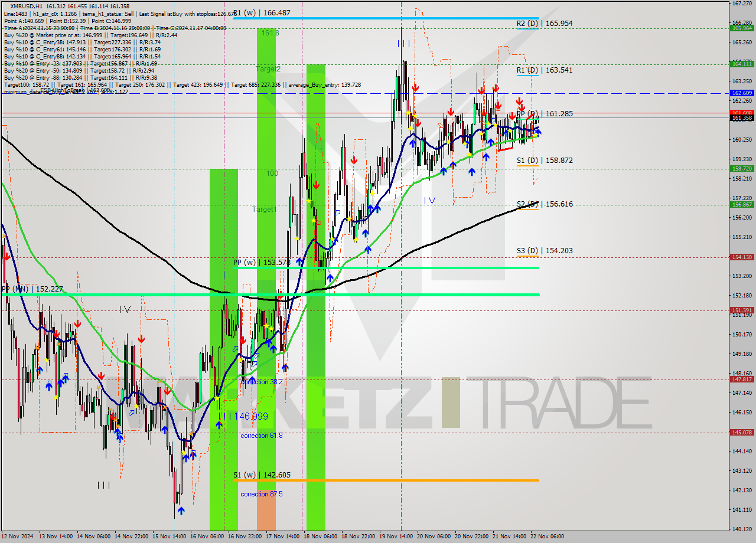Select the red 145.078 price tag
This screenshot has height=543, width=756.
point(742,433)
